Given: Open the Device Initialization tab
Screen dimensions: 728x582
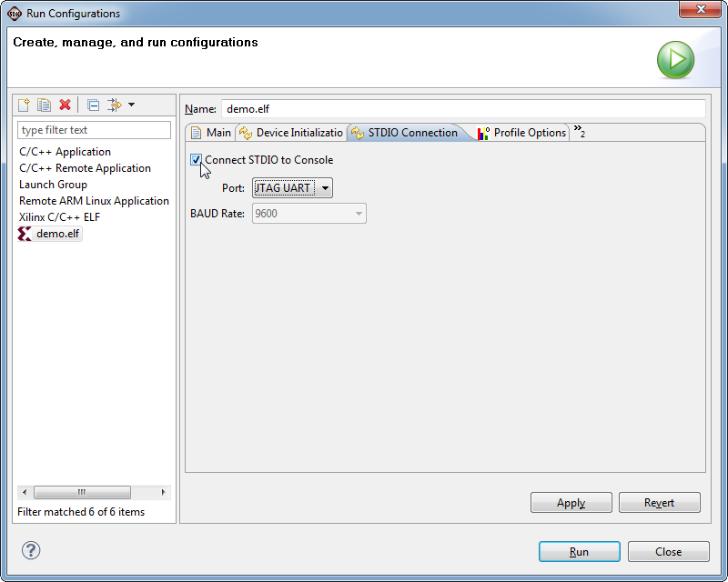Looking at the screenshot, I should pyautogui.click(x=291, y=133).
